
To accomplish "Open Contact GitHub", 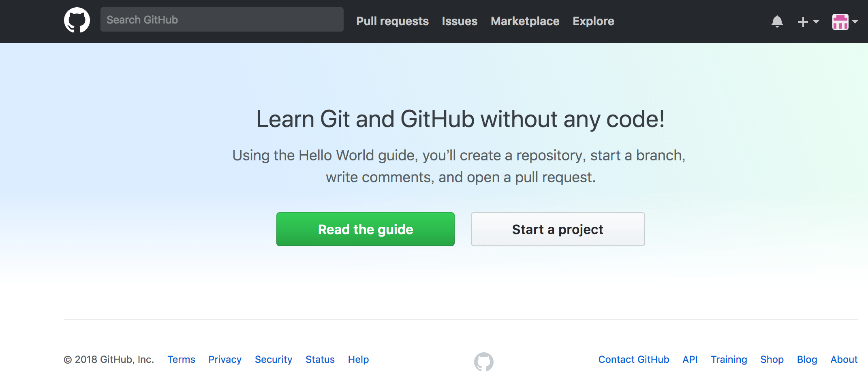I will [x=633, y=359].
